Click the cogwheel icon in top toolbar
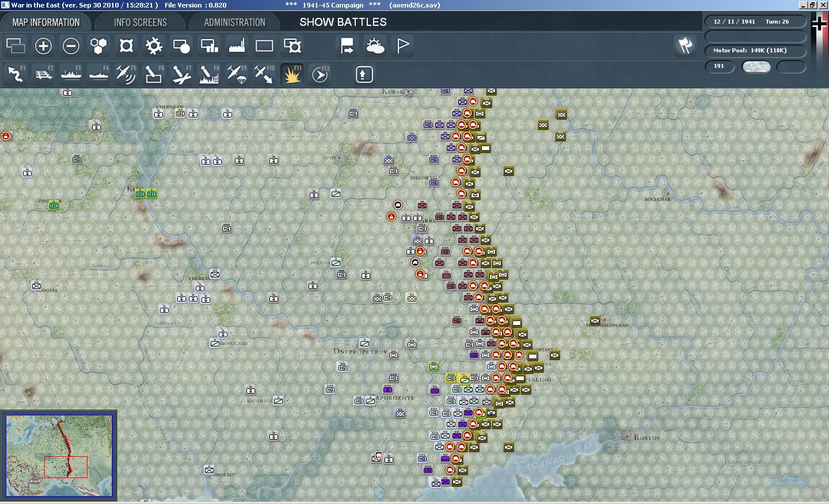 click(154, 46)
